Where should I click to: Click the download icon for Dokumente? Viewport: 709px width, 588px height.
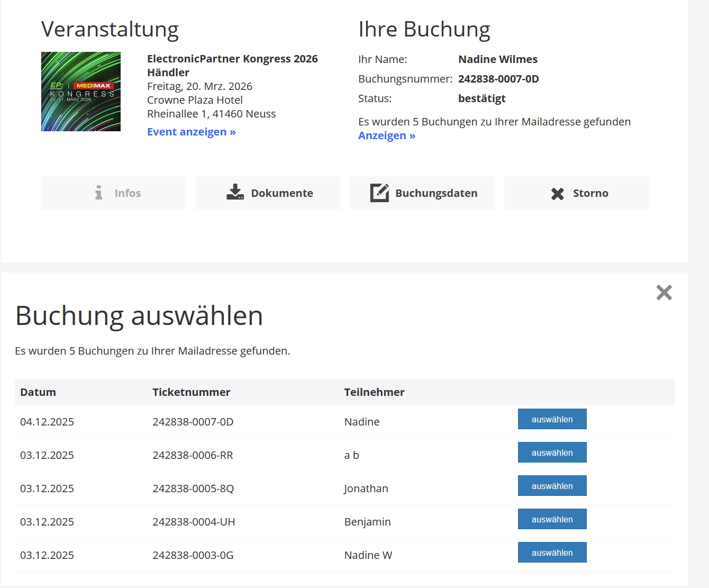(235, 192)
